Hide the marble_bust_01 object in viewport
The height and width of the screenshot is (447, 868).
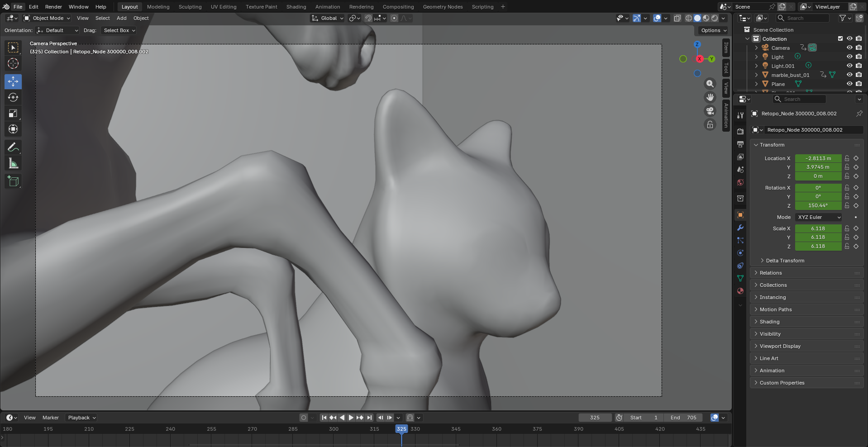click(849, 75)
